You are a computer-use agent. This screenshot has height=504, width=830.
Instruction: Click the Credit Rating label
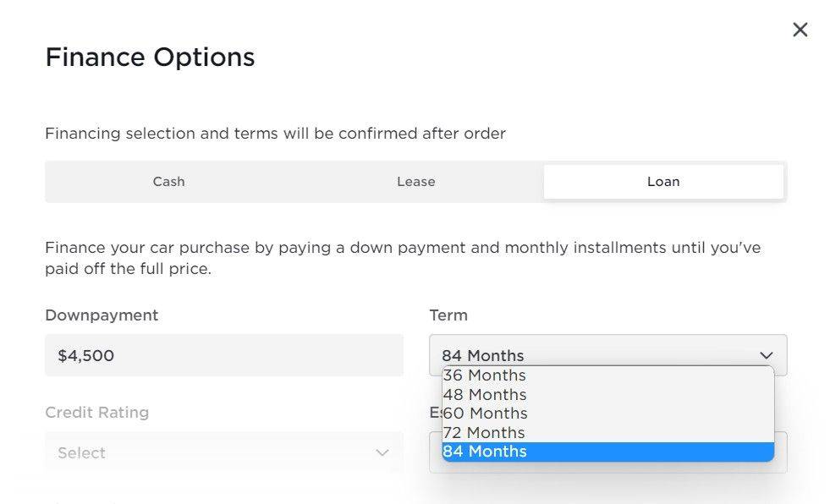coord(96,413)
